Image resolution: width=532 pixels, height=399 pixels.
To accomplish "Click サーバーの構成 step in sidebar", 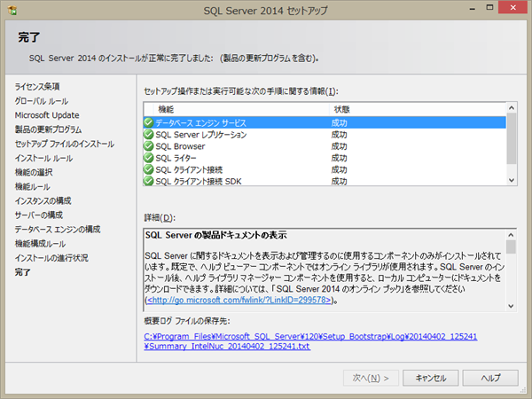I will [x=39, y=215].
